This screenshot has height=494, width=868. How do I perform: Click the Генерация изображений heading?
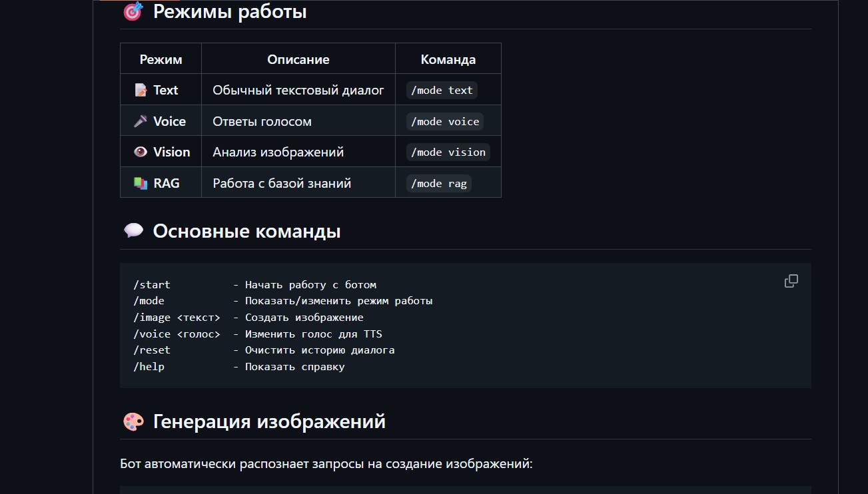point(269,421)
